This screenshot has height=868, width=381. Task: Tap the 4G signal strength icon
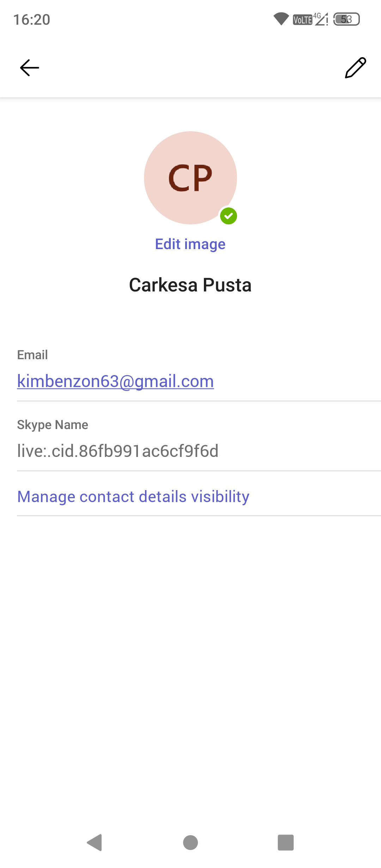tap(321, 19)
